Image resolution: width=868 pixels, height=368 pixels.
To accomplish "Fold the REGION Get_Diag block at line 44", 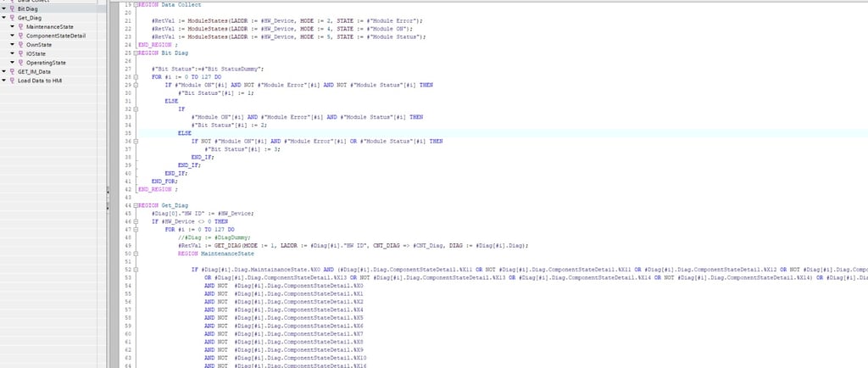I will click(136, 205).
